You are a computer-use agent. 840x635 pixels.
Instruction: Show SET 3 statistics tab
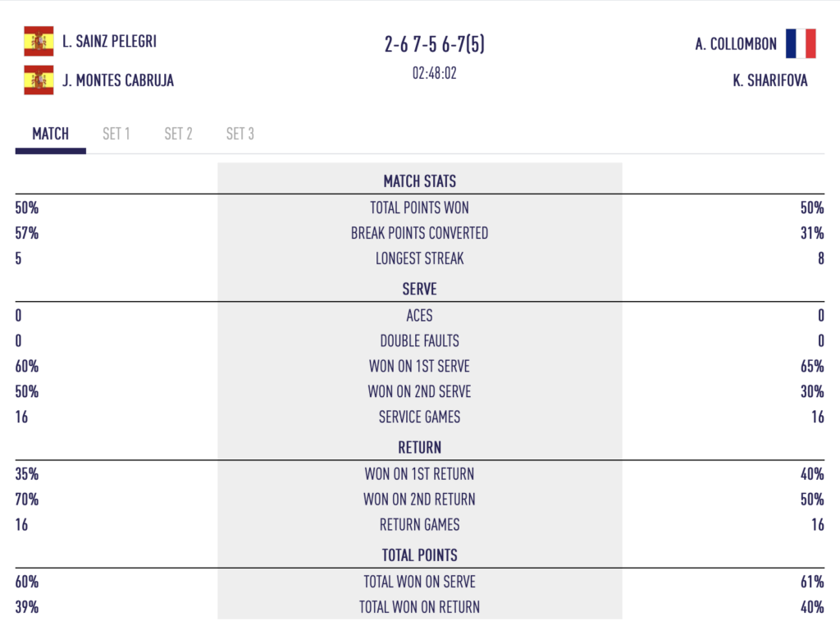[x=240, y=134]
